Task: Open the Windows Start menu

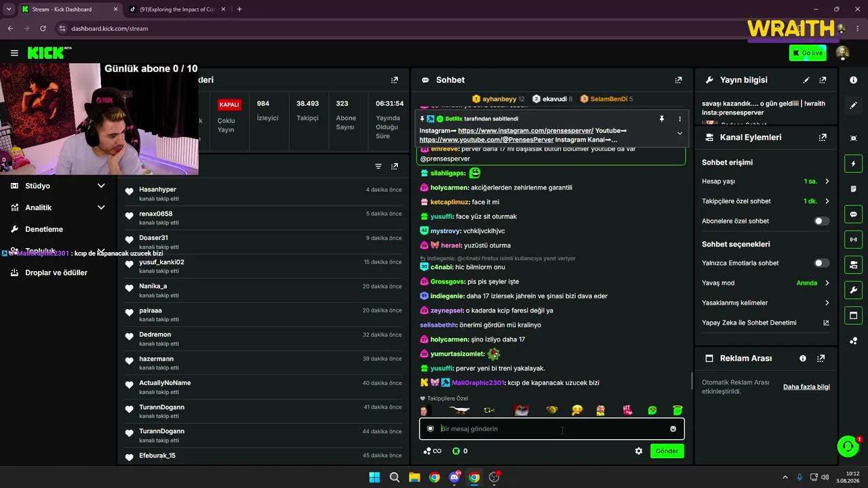Action: (x=374, y=477)
